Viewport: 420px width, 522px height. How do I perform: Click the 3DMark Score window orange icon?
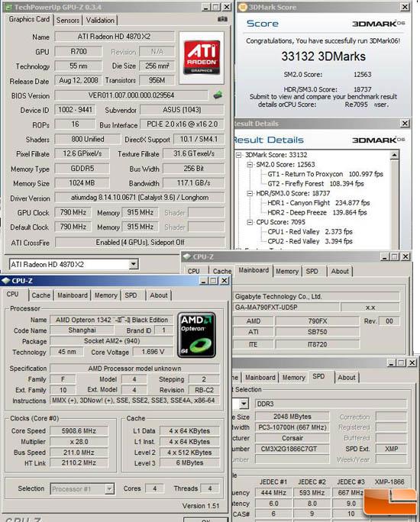click(244, 7)
